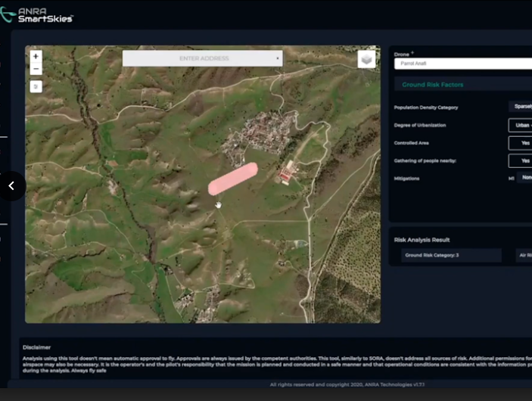Select the pink flight area on map
This screenshot has width=532, height=401.
(233, 179)
